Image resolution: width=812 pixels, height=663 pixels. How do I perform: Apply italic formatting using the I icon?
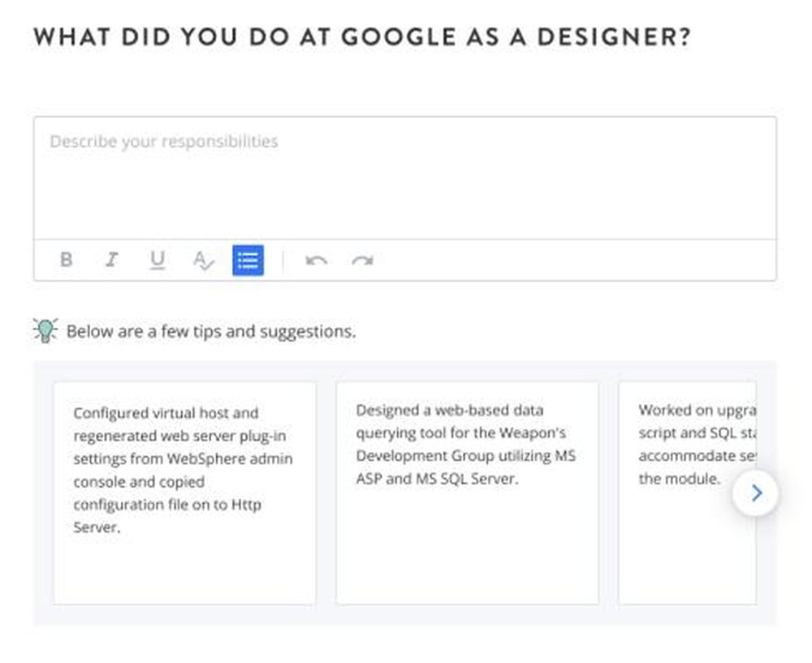(x=112, y=260)
